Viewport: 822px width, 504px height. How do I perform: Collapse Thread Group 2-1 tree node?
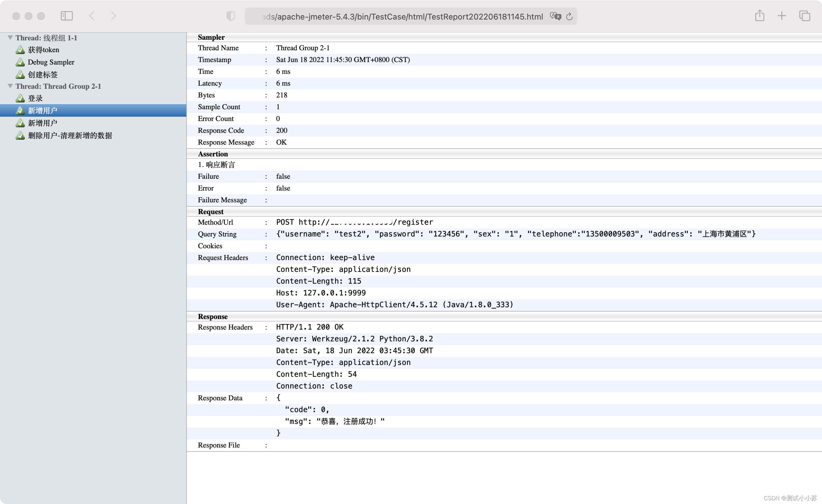tap(10, 86)
